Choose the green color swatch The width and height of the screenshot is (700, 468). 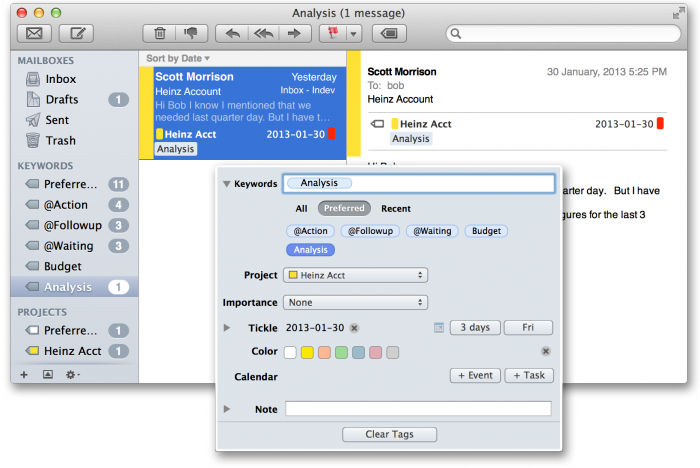pyautogui.click(x=342, y=352)
